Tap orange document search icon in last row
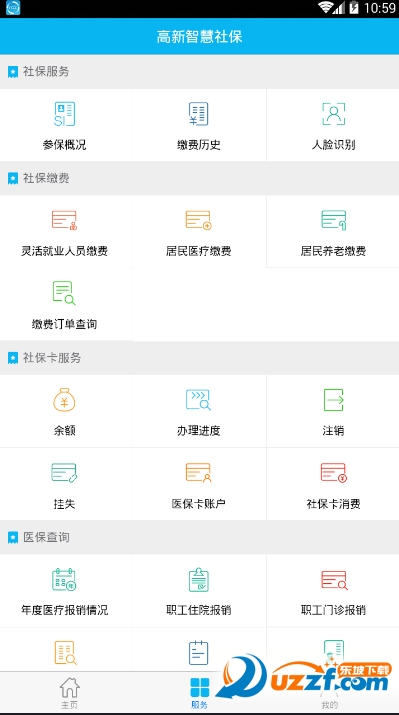The image size is (399, 715). pyautogui.click(x=65, y=653)
